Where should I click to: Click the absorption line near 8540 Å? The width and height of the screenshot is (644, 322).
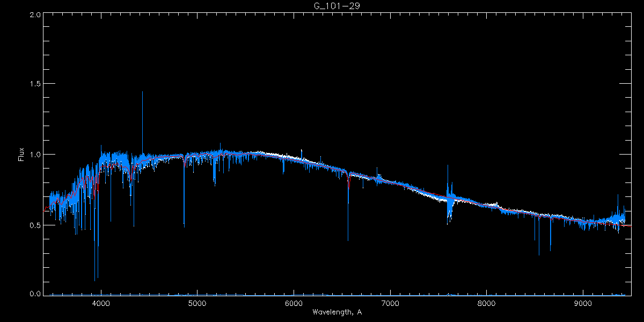click(539, 235)
